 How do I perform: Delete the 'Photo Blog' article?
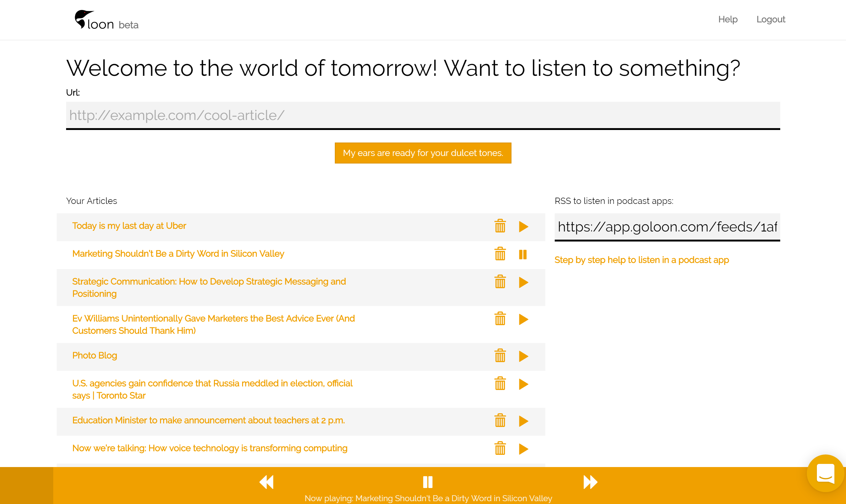(500, 356)
